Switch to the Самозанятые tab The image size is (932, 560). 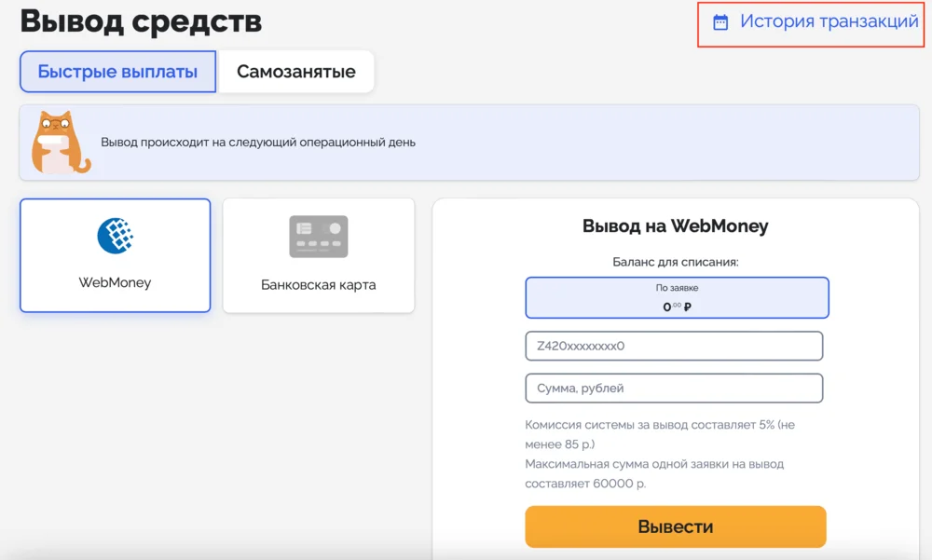(295, 71)
